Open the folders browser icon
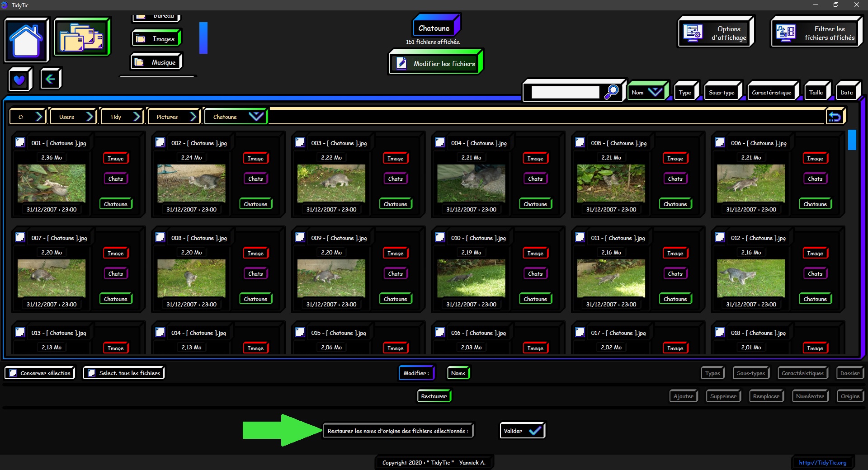The width and height of the screenshot is (868, 470). [x=82, y=37]
